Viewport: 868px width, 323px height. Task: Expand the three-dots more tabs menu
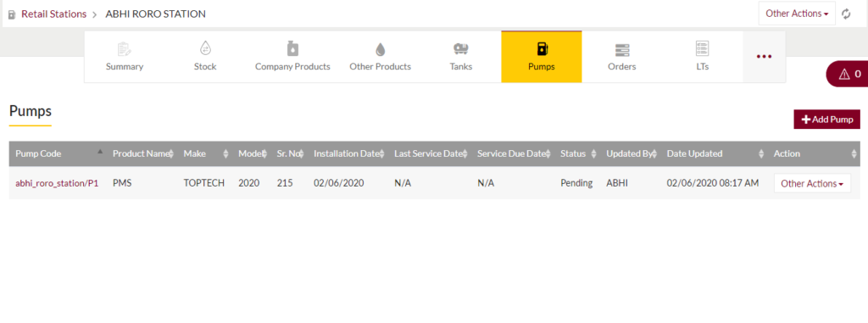pos(764,57)
